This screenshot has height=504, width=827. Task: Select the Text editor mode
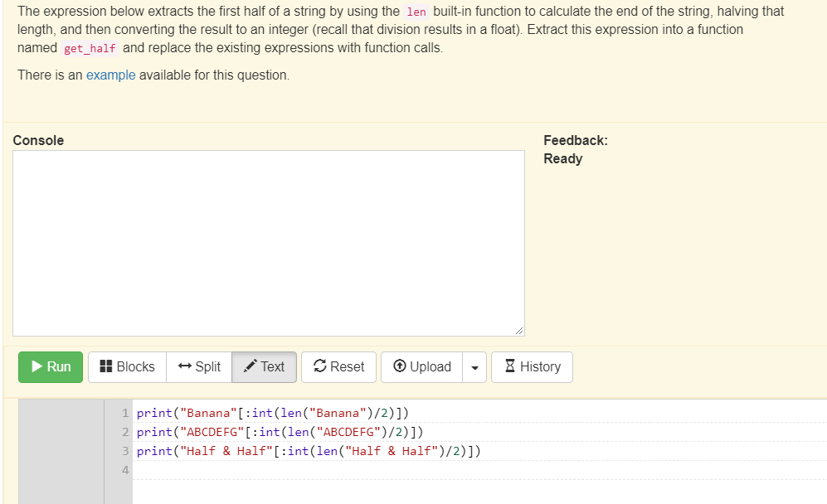265,367
